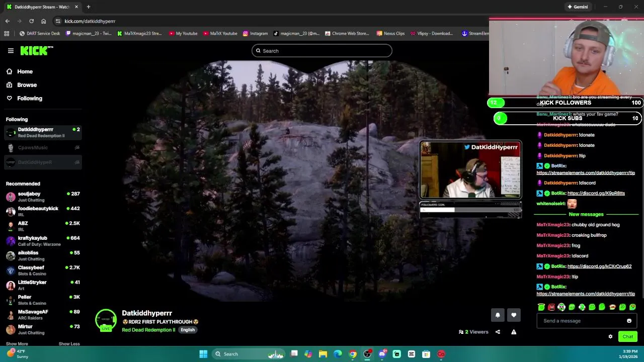
Task: Click the address bar kick.com/datkiddhyperrr
Action: (90, 21)
